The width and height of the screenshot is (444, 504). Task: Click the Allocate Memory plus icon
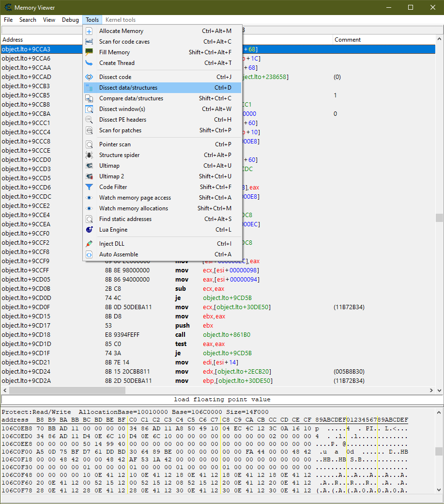coord(89,31)
